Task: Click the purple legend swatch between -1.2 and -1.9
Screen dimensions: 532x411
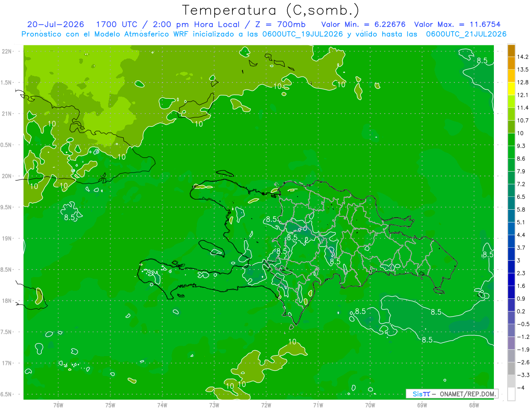Action: tap(511, 343)
